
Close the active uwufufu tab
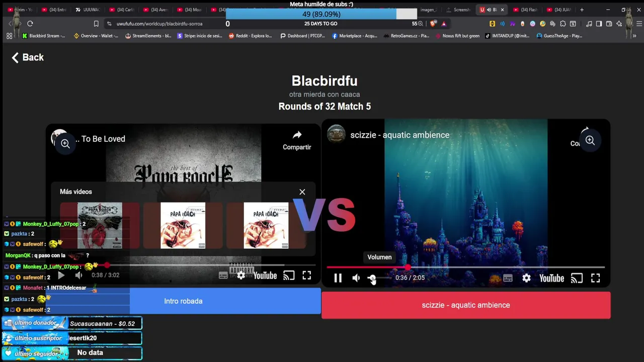click(x=502, y=10)
